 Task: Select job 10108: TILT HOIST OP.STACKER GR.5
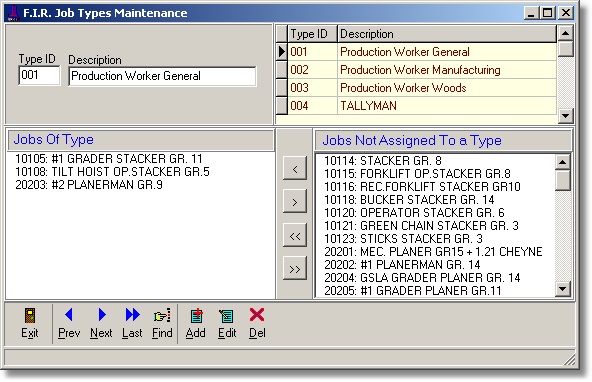112,172
